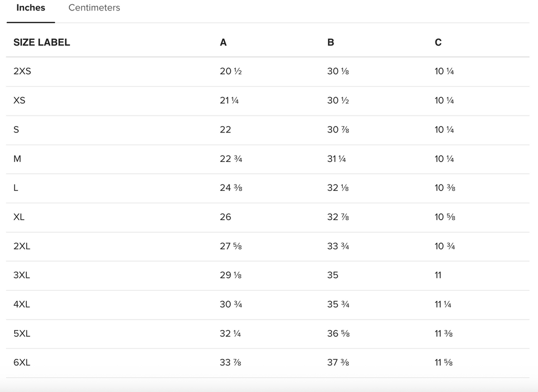
Task: Select the XS size row label
Action: pos(19,100)
